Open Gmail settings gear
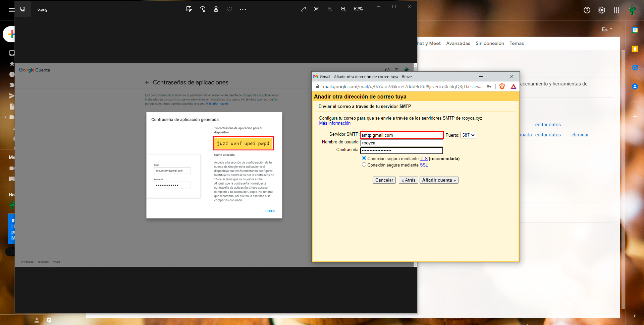644x325 pixels. click(x=602, y=10)
